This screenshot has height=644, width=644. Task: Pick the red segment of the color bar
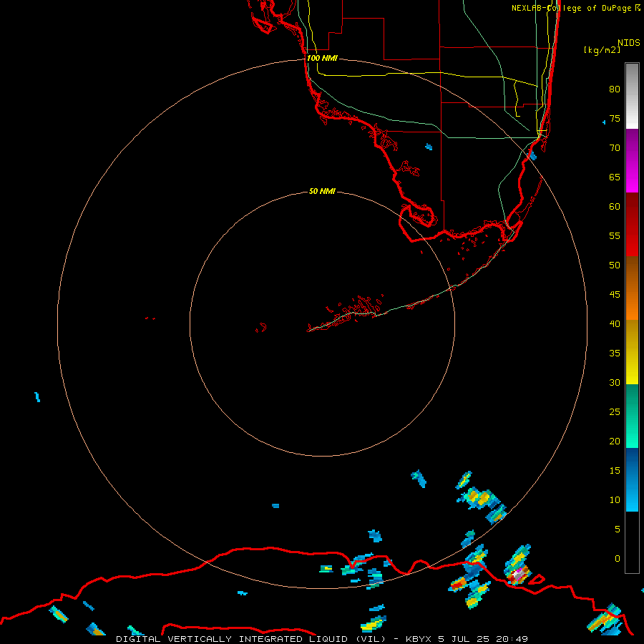pos(632,225)
